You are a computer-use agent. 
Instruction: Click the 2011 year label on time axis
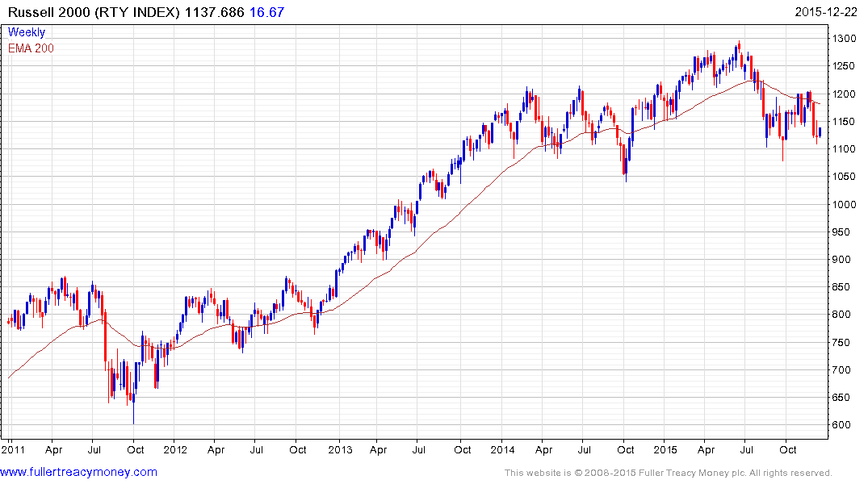click(x=13, y=449)
